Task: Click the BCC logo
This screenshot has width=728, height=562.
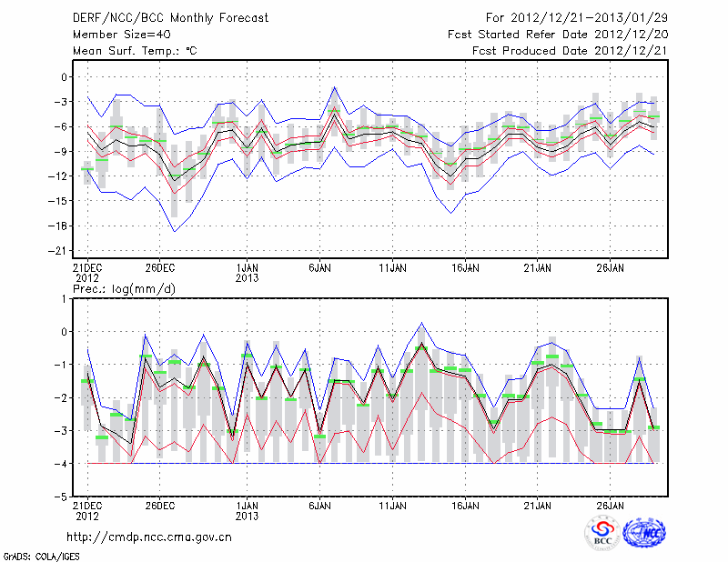Action: point(602,533)
